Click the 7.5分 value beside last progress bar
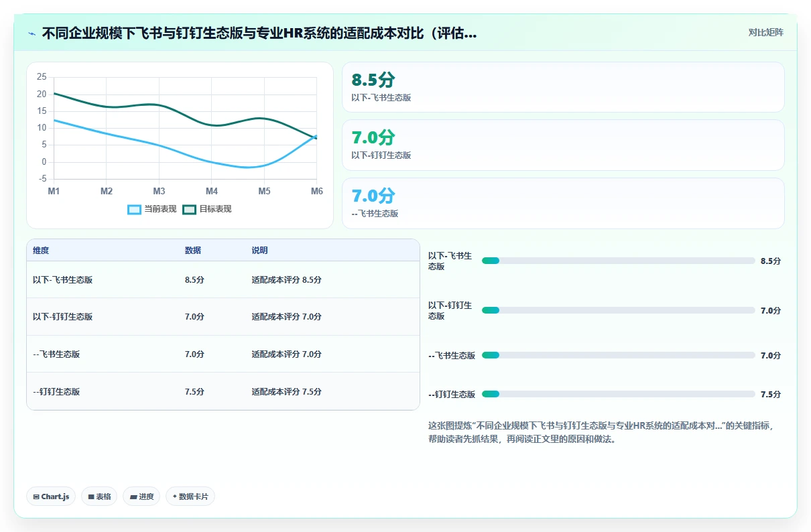Viewport: 811px width, 532px height. pyautogui.click(x=771, y=394)
